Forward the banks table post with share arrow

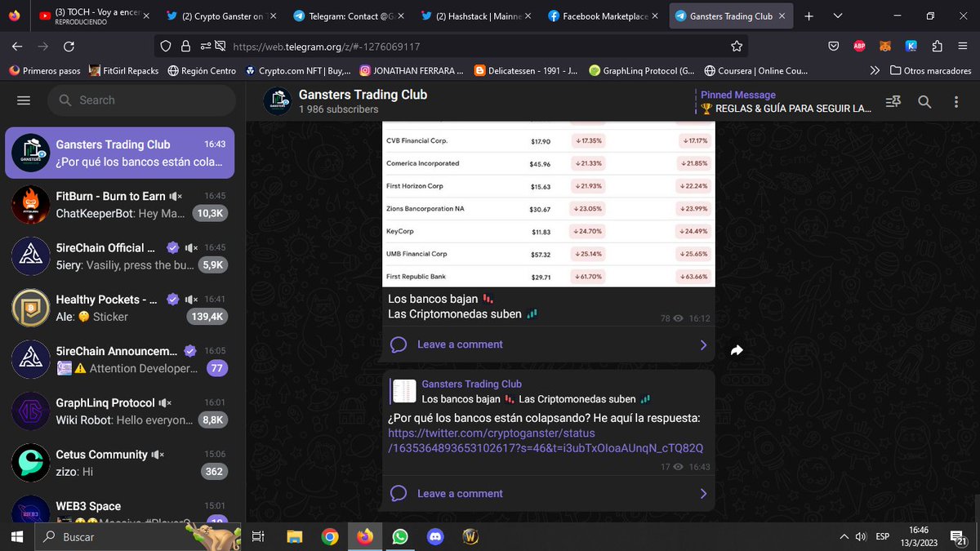click(737, 350)
